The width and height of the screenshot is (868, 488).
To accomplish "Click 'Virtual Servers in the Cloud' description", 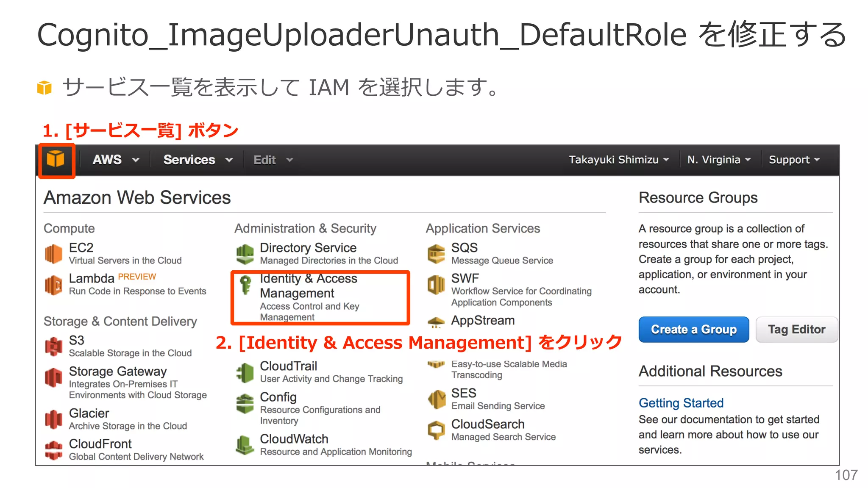I will (x=125, y=261).
